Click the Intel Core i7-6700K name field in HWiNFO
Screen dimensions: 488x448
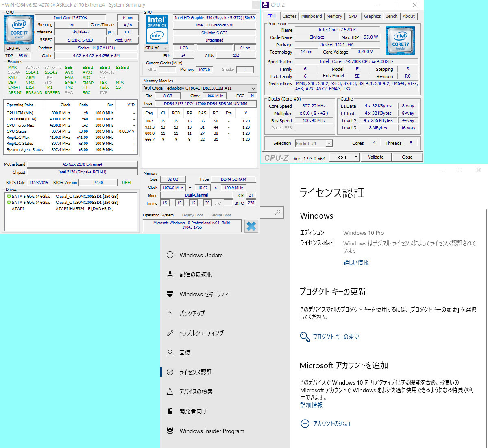pos(70,18)
